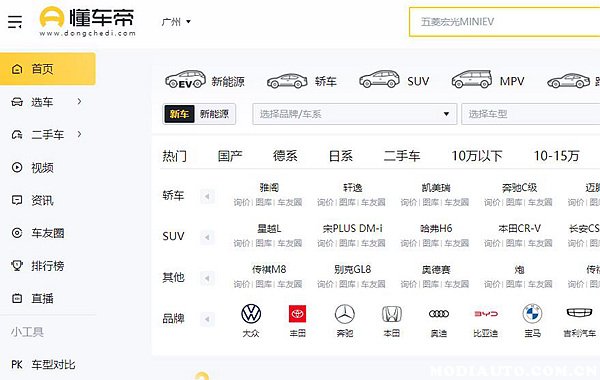This screenshot has height=380, width=600.
Task: Click the 选车 car icon in sidebar
Action: (x=17, y=102)
